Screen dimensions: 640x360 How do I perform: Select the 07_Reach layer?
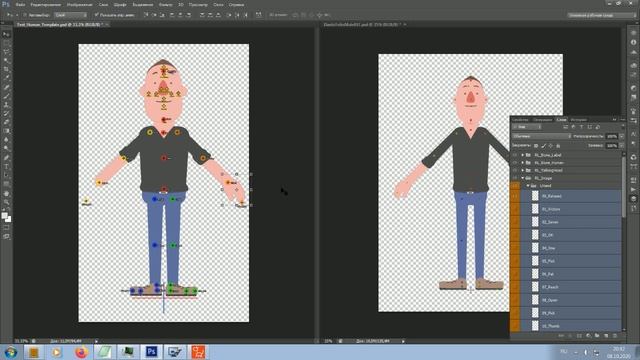(x=566, y=287)
